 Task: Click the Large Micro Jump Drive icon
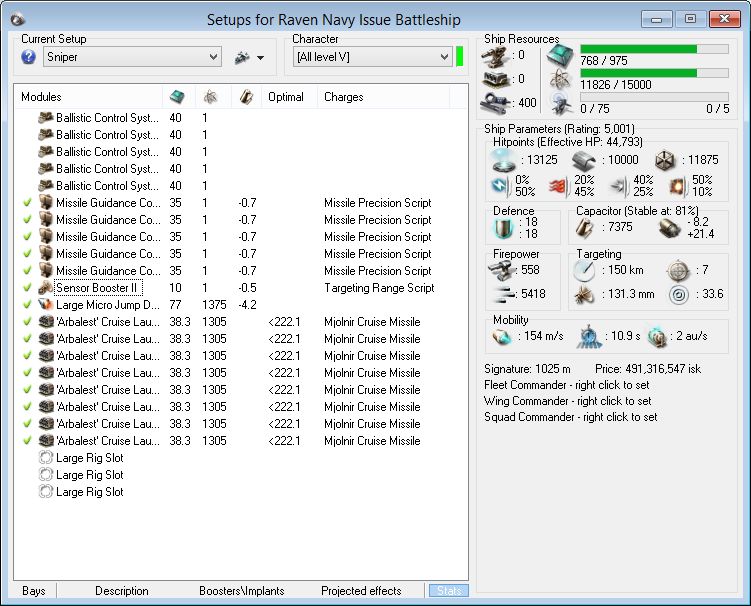point(45,305)
